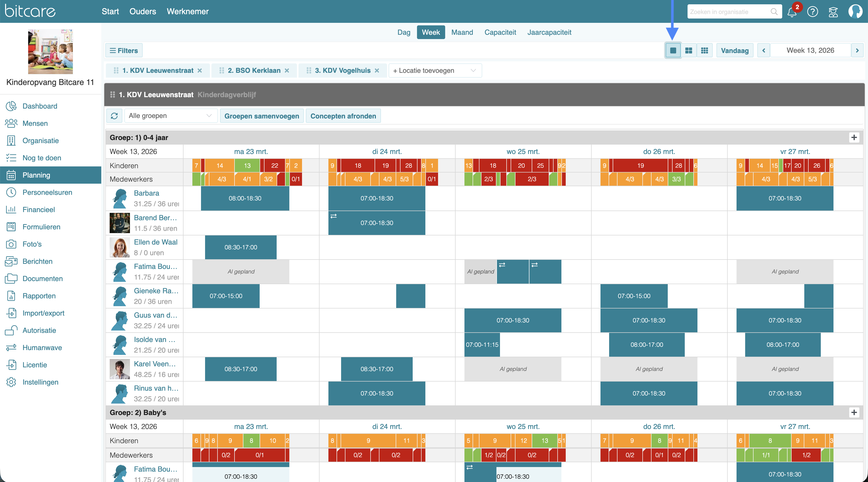Switch to three-column grid layout view

pos(704,50)
